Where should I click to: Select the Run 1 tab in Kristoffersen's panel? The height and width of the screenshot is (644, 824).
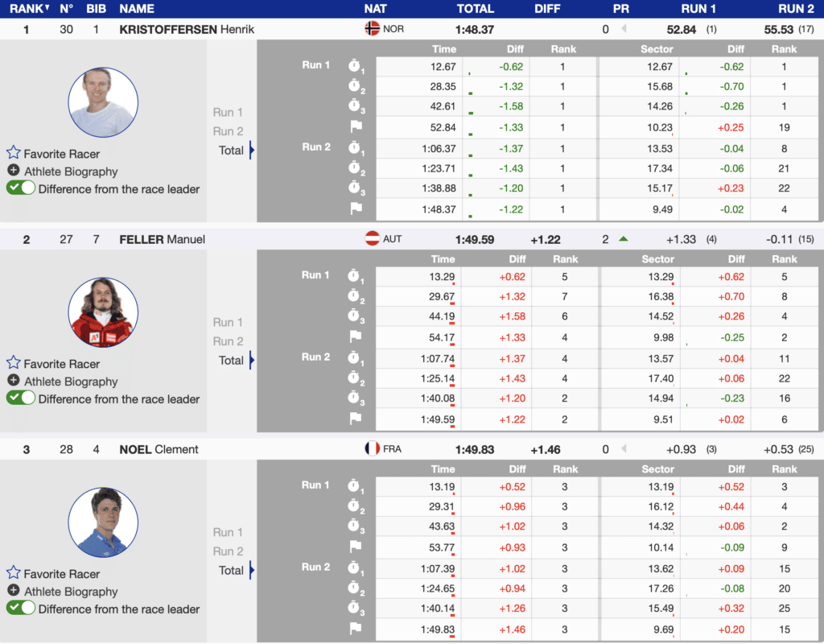228,113
